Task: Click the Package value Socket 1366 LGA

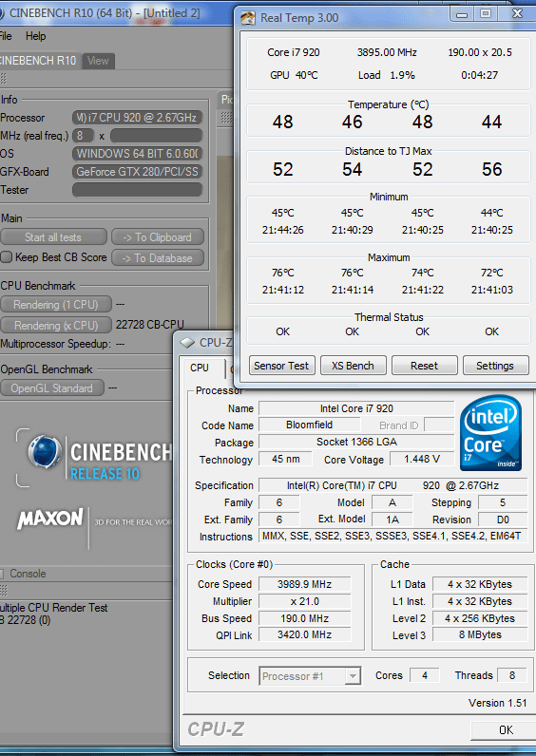Action: coord(356,442)
